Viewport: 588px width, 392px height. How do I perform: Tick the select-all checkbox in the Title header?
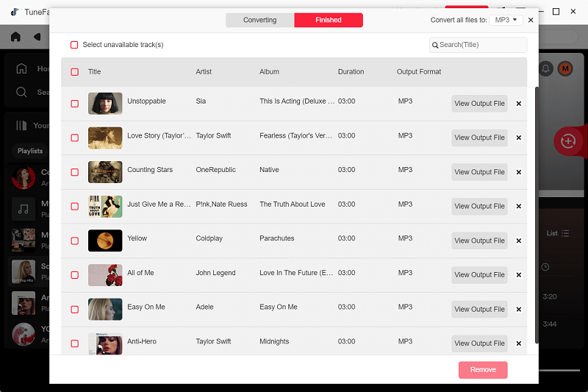(x=74, y=72)
